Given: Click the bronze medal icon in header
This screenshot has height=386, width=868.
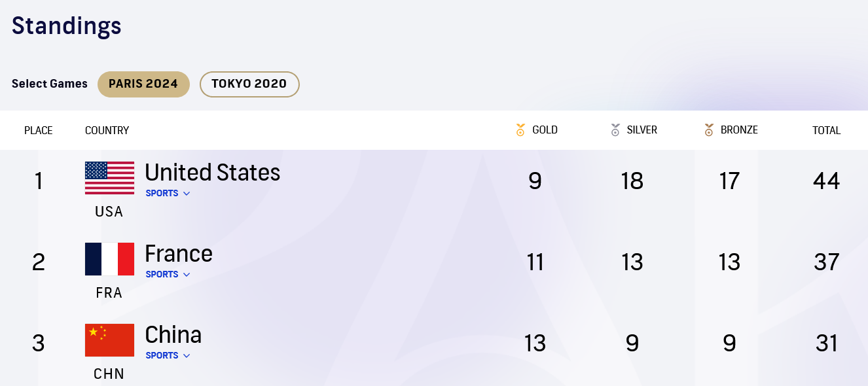Looking at the screenshot, I should click(709, 130).
